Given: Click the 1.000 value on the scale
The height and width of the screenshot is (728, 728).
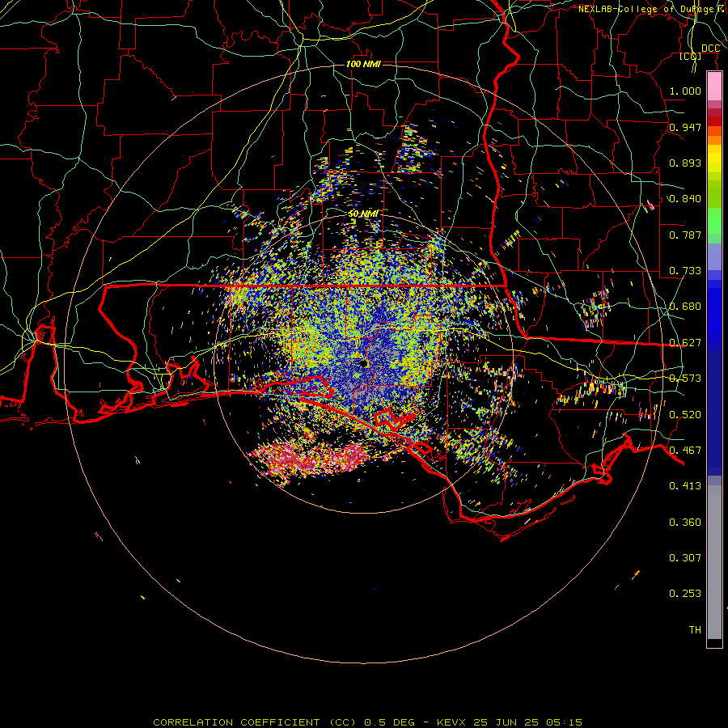Looking at the screenshot, I should point(685,91).
